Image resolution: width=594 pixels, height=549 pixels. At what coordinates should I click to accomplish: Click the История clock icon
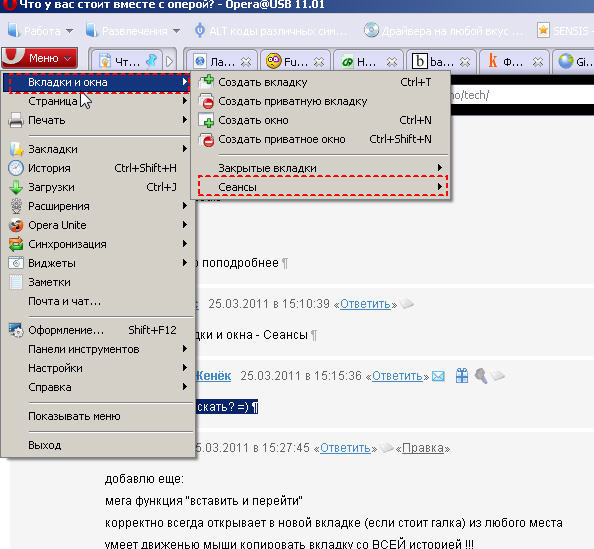(x=16, y=168)
